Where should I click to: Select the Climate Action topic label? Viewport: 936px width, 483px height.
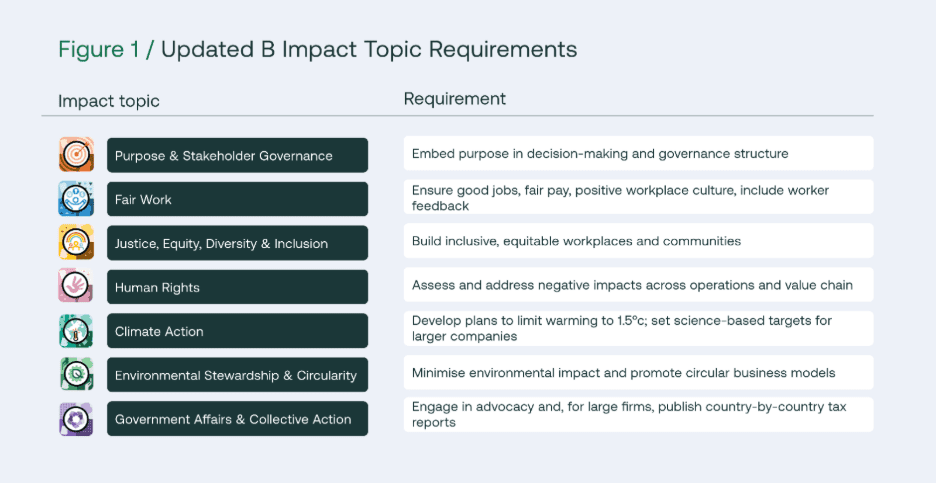pyautogui.click(x=237, y=331)
